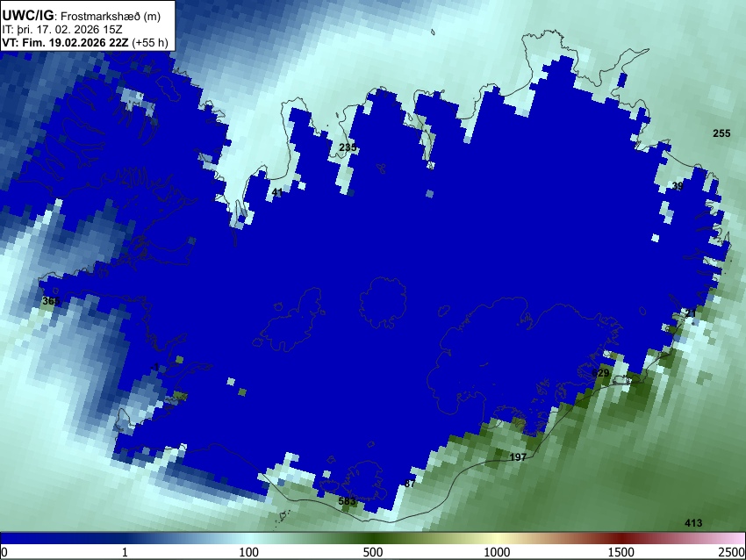Click the 365 value on the west peninsula
Viewport: 746px width, 560px height.
pos(51,301)
